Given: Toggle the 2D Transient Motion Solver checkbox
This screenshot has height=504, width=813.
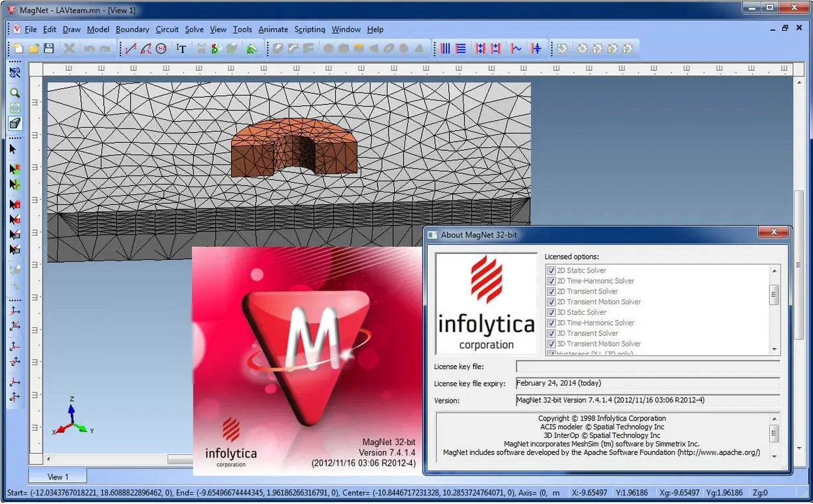Looking at the screenshot, I should pyautogui.click(x=551, y=302).
